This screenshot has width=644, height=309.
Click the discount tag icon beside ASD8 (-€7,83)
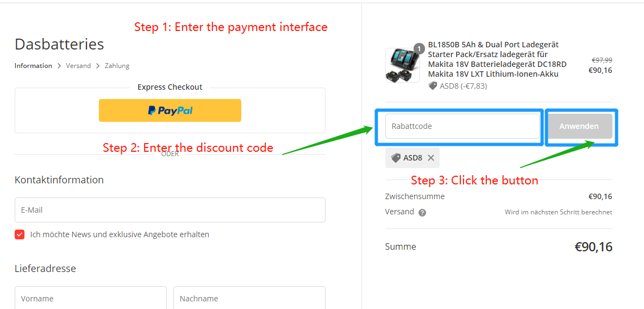point(433,85)
